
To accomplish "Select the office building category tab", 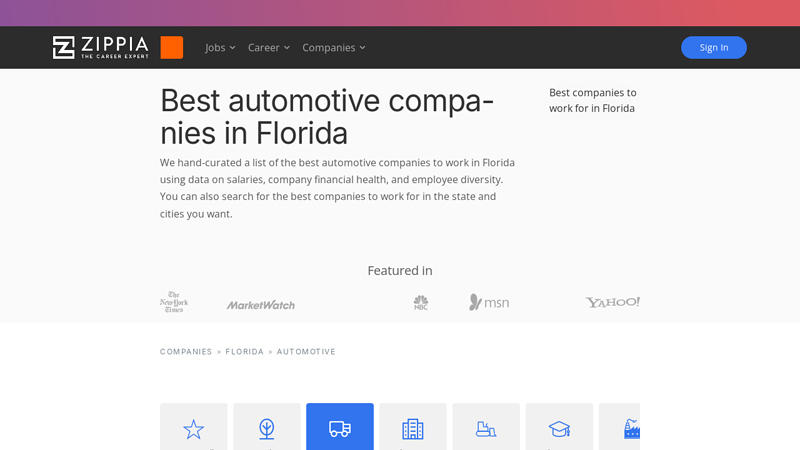I will pos(413,427).
